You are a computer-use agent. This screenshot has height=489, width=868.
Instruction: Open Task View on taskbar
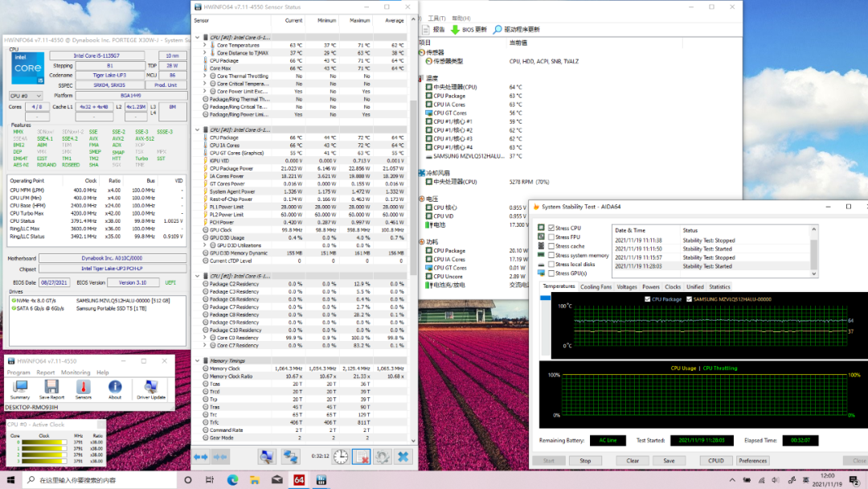pos(209,479)
